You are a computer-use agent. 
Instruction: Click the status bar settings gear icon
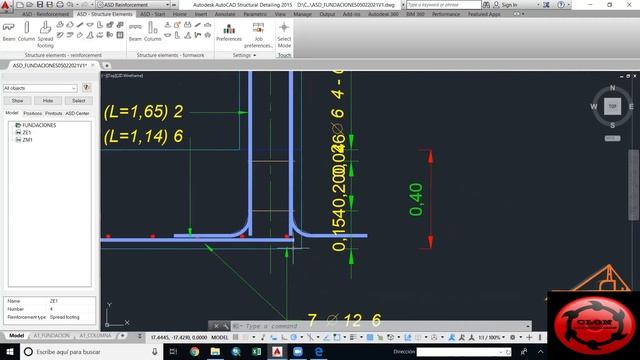click(513, 337)
